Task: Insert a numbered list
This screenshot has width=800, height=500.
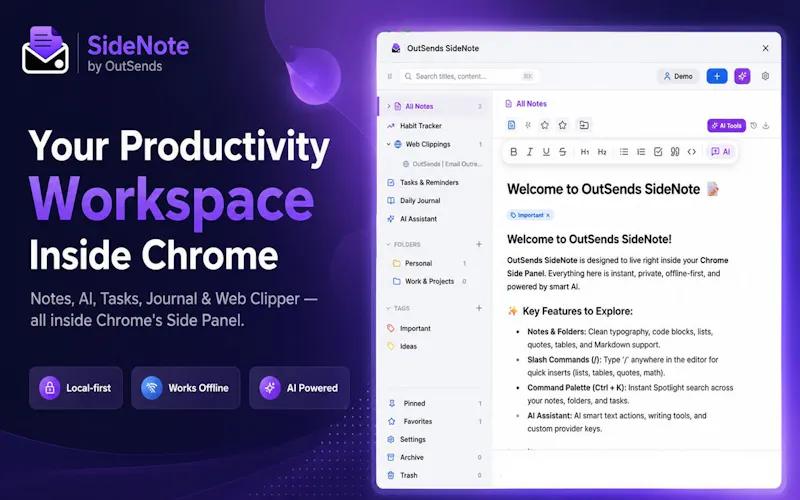Action: click(x=641, y=152)
